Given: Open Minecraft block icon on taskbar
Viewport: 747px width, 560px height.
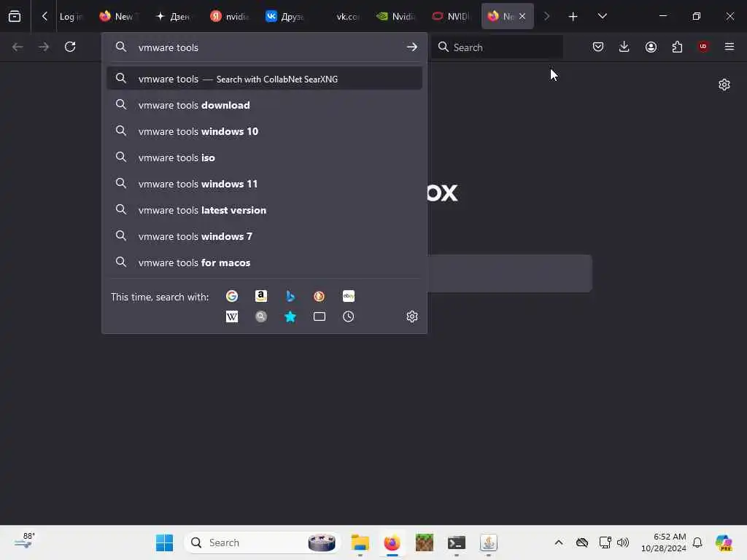Looking at the screenshot, I should click(424, 542).
